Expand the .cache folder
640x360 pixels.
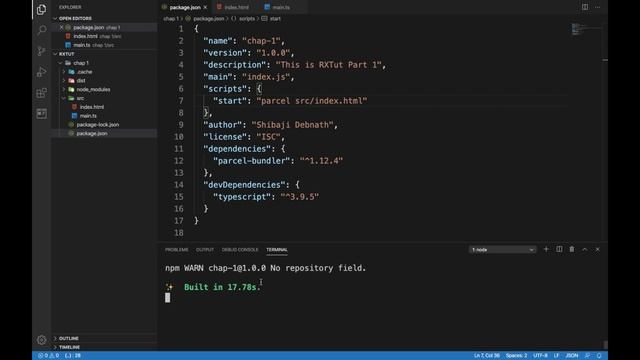click(x=84, y=72)
